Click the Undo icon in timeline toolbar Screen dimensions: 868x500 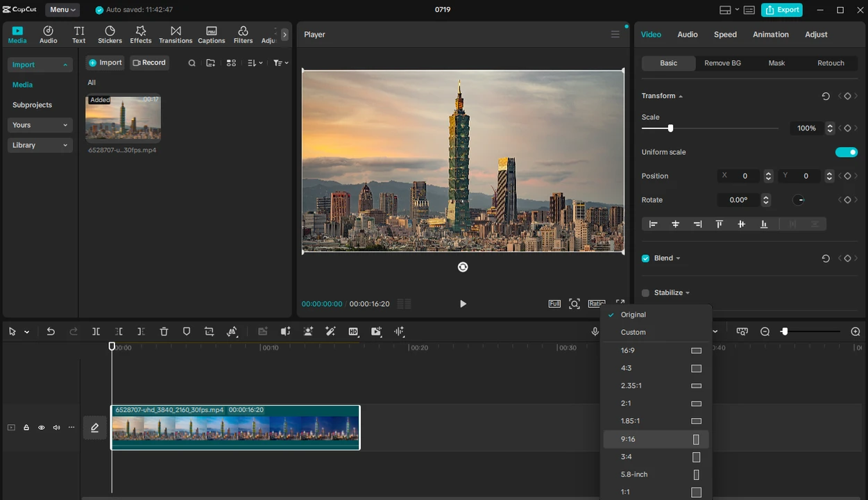point(51,332)
